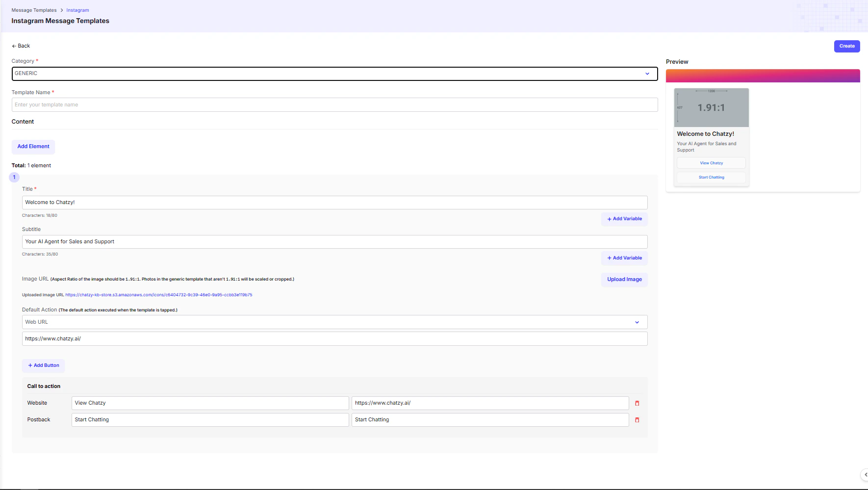The height and width of the screenshot is (490, 868).
Task: Add a variable to the Title field
Action: [x=624, y=219]
